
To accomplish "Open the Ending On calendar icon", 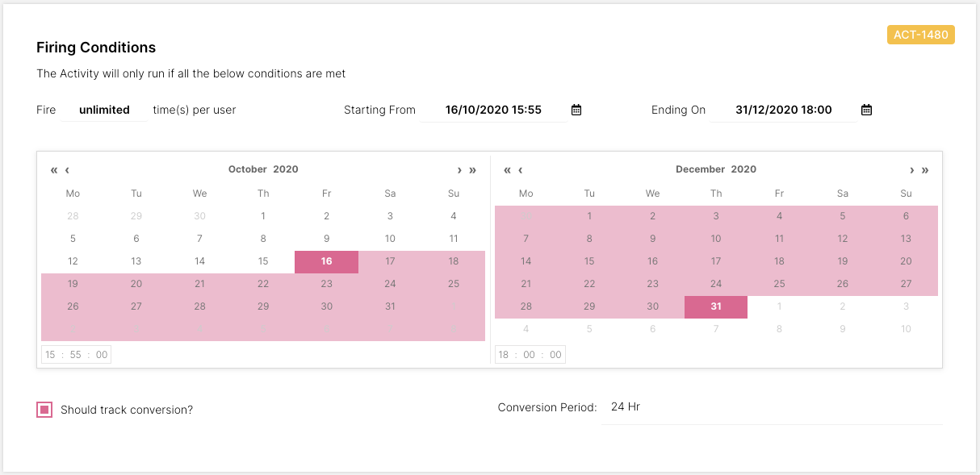I will (x=866, y=110).
